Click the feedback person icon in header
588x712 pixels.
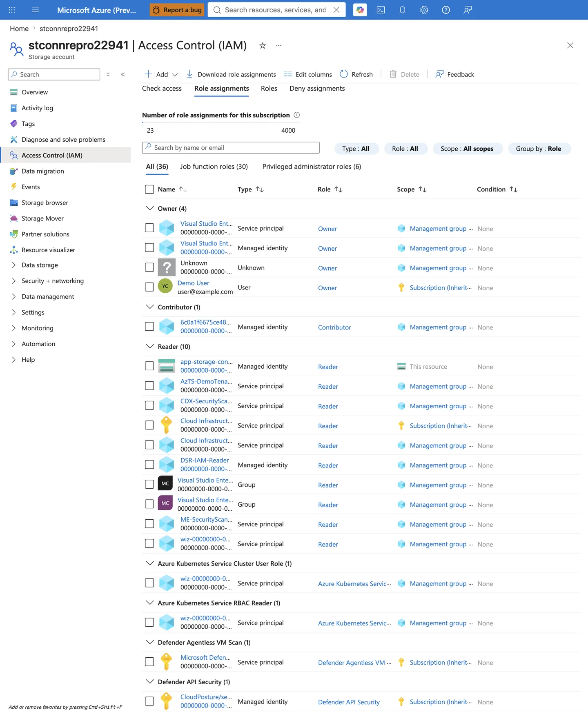pos(468,10)
